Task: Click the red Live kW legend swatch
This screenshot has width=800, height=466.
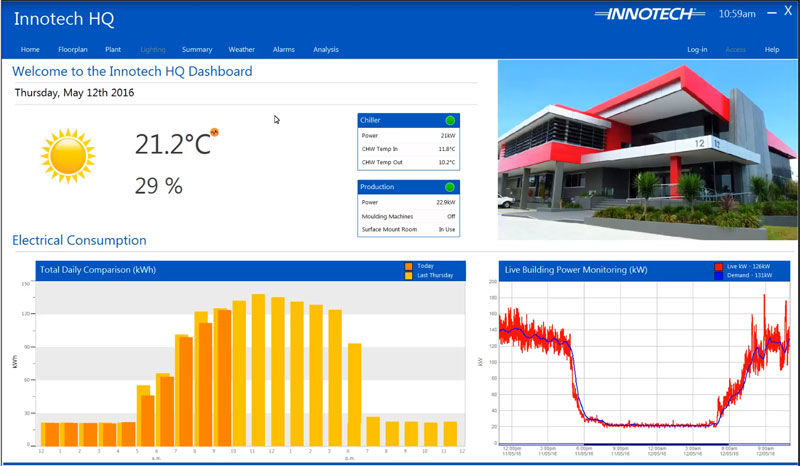Action: click(718, 266)
